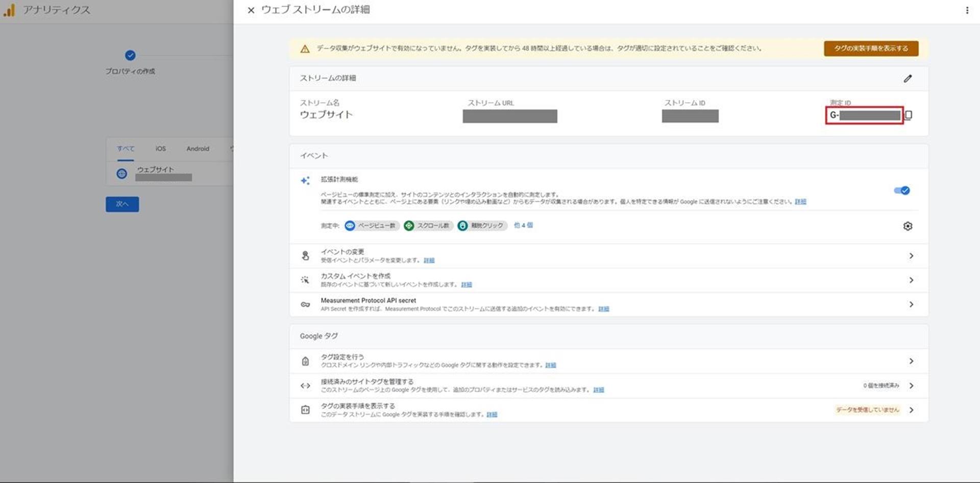Viewport: 980px width, 483px height.
Task: Click the Google Analytics logo icon
Action: click(9, 10)
